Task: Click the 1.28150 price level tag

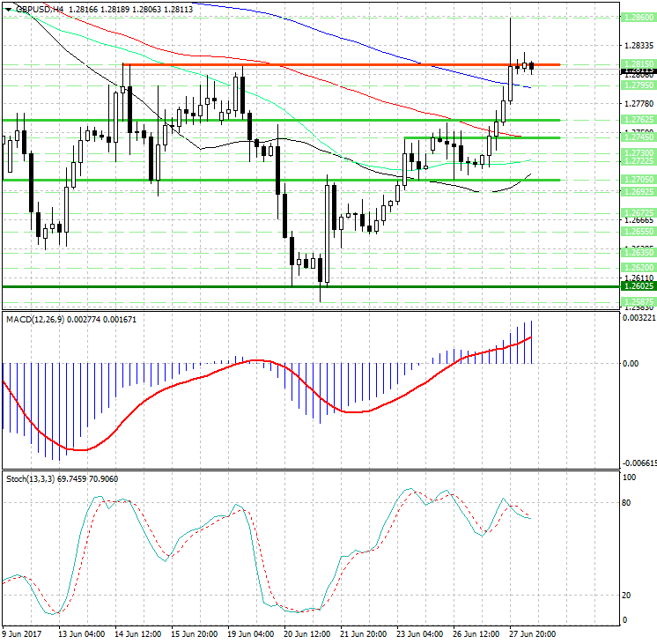Action: [637, 63]
